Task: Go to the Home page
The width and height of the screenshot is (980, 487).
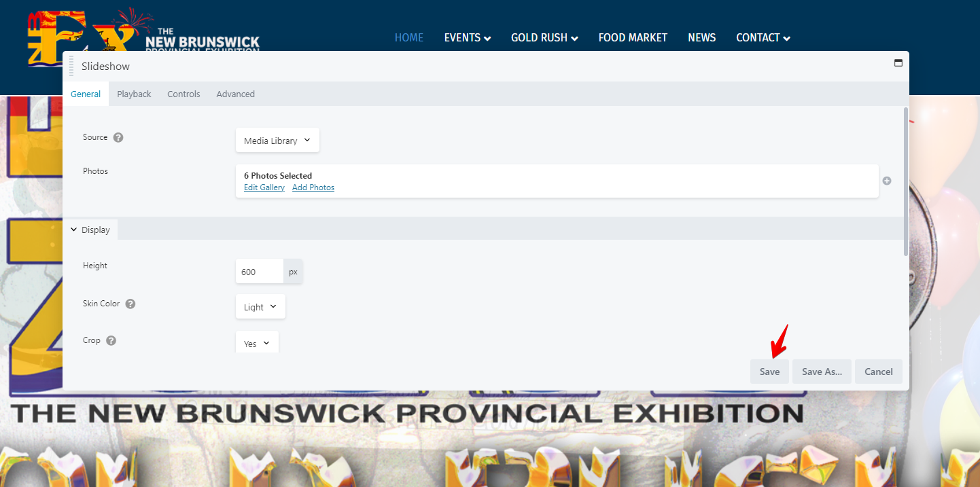Action: coord(409,38)
